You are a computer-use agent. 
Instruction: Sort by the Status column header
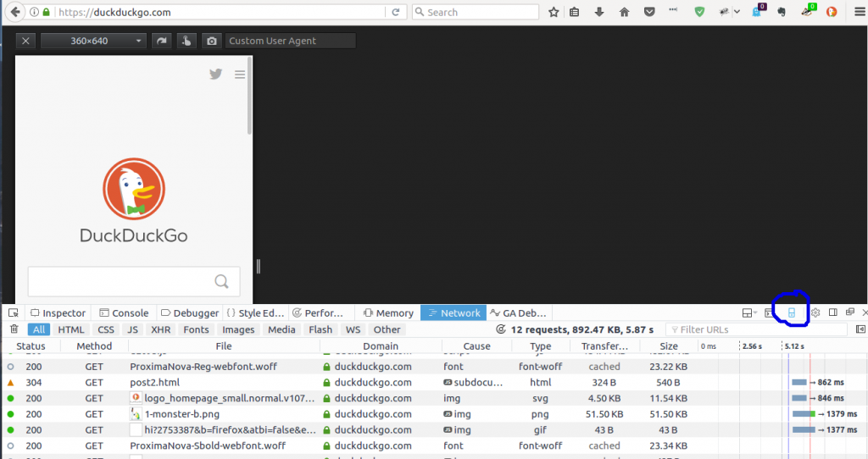coord(31,346)
